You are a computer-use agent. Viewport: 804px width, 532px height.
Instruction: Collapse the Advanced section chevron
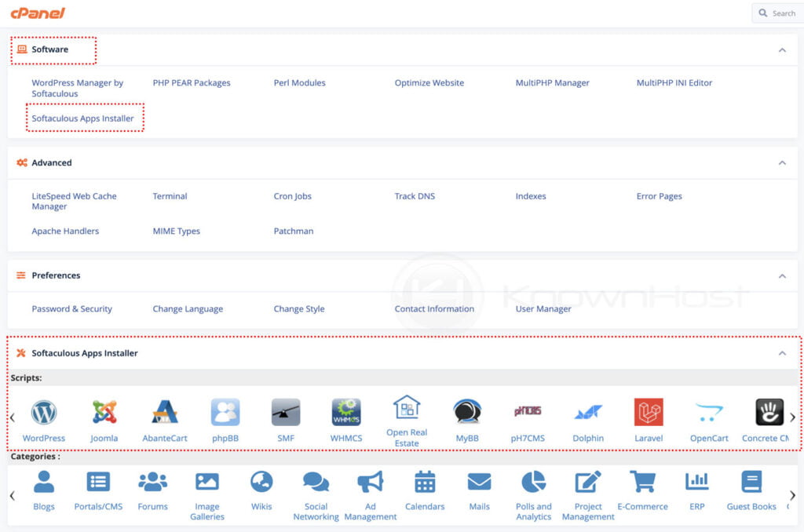point(782,162)
